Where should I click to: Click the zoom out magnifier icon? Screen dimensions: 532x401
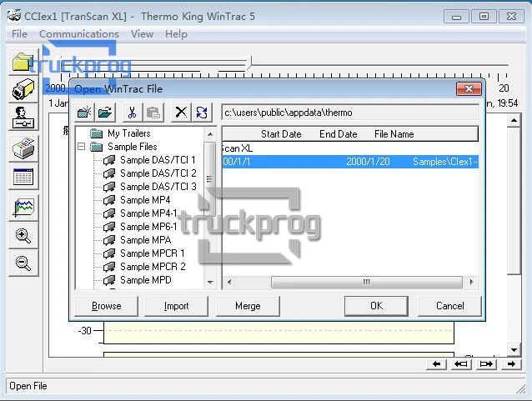[x=23, y=263]
